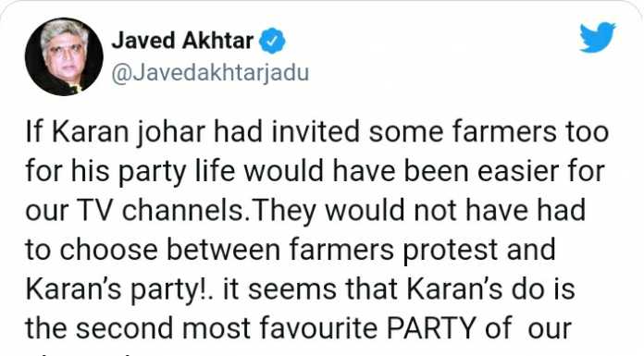Image resolution: width=644 pixels, height=356 pixels.
Task: Open the Javed Akhtar display name
Action: [182, 41]
